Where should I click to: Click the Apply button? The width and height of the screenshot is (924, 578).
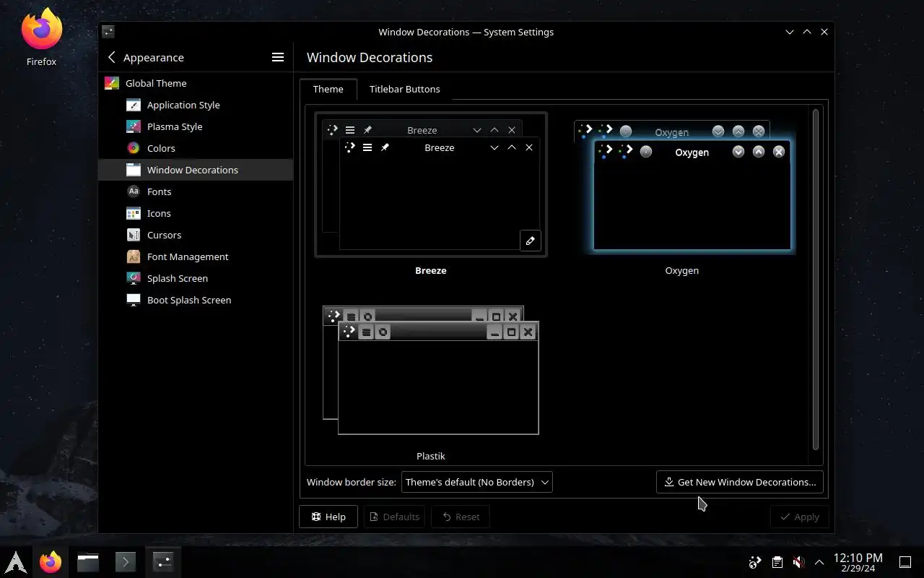(800, 517)
